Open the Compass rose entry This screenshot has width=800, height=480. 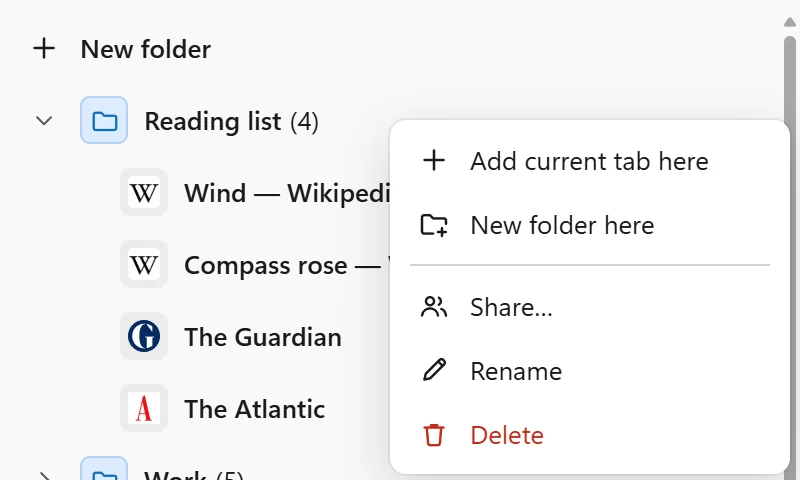287,265
